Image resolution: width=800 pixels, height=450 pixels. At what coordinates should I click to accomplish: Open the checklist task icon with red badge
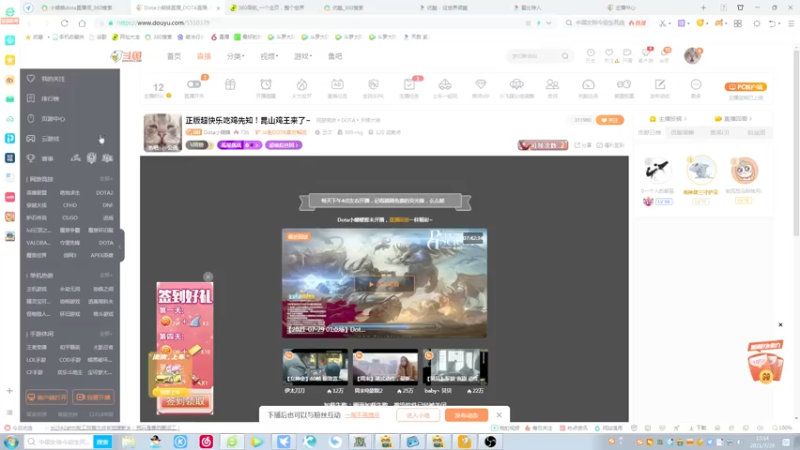pyautogui.click(x=409, y=84)
